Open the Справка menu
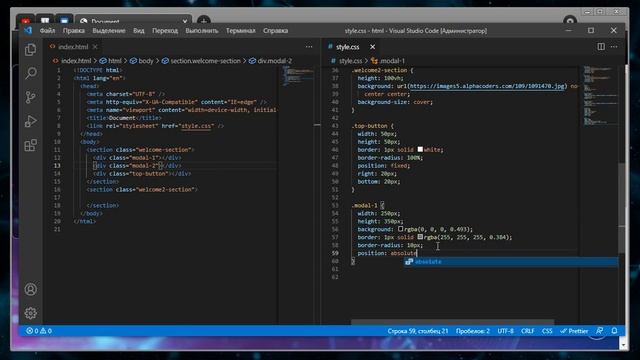The height and width of the screenshot is (360, 640). [x=276, y=31]
